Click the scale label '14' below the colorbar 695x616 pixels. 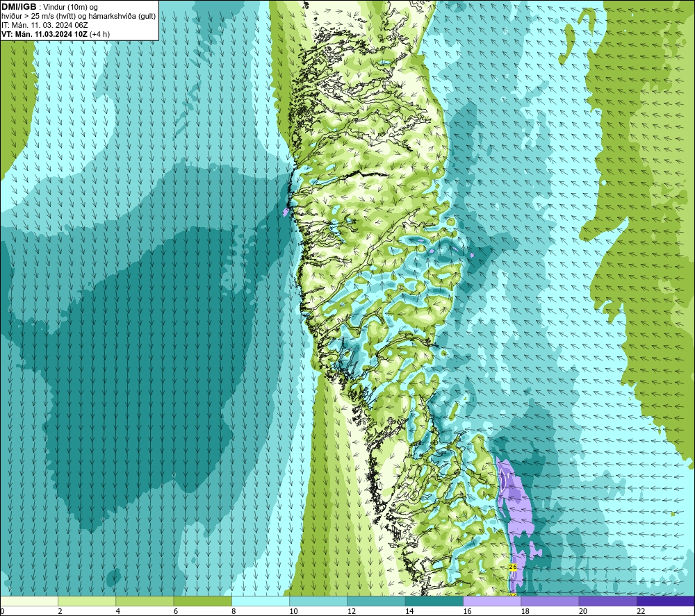pyautogui.click(x=409, y=611)
